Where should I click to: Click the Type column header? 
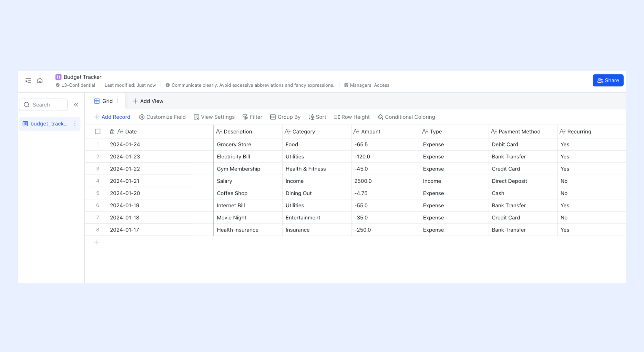point(454,132)
